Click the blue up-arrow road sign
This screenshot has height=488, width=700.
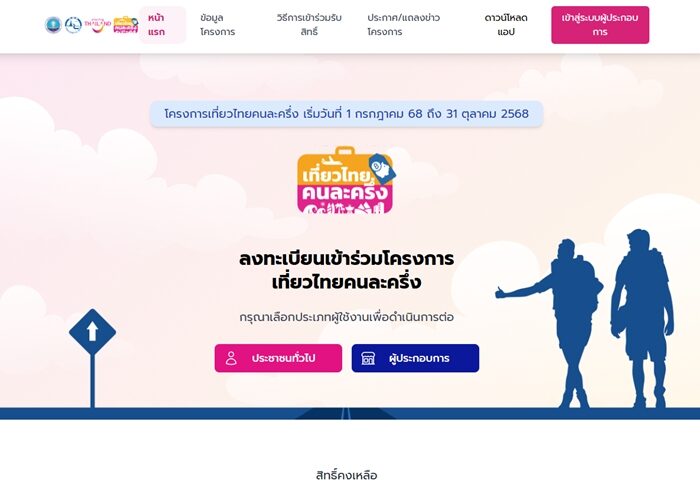[92, 332]
